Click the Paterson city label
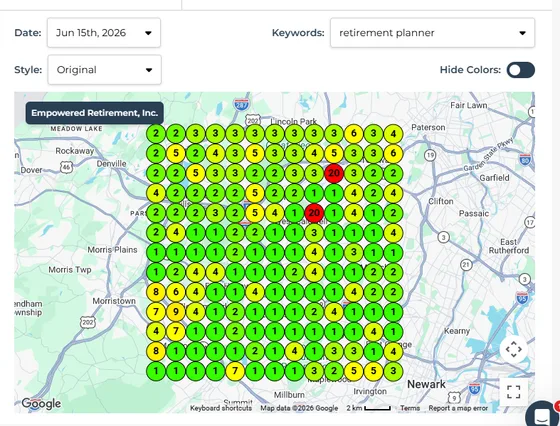560x426 pixels. coord(428,127)
